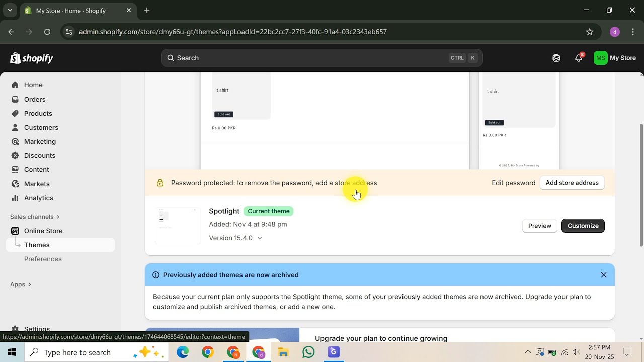Screen dimensions: 644x362
Task: Click the mobile theme preview image
Action: [x=519, y=121]
